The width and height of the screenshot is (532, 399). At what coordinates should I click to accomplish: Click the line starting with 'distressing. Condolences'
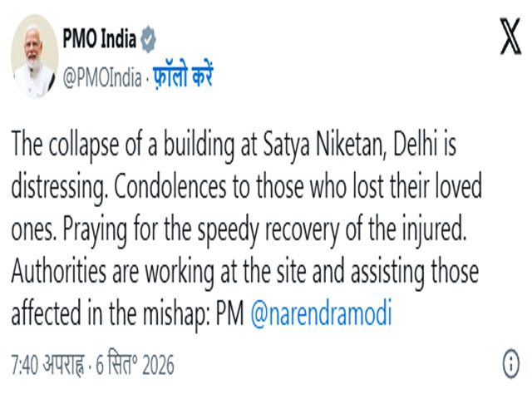[x=247, y=187]
